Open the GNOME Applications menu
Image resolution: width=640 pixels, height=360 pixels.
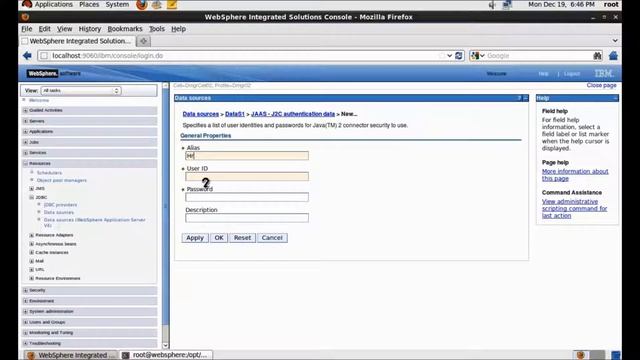pyautogui.click(x=53, y=4)
